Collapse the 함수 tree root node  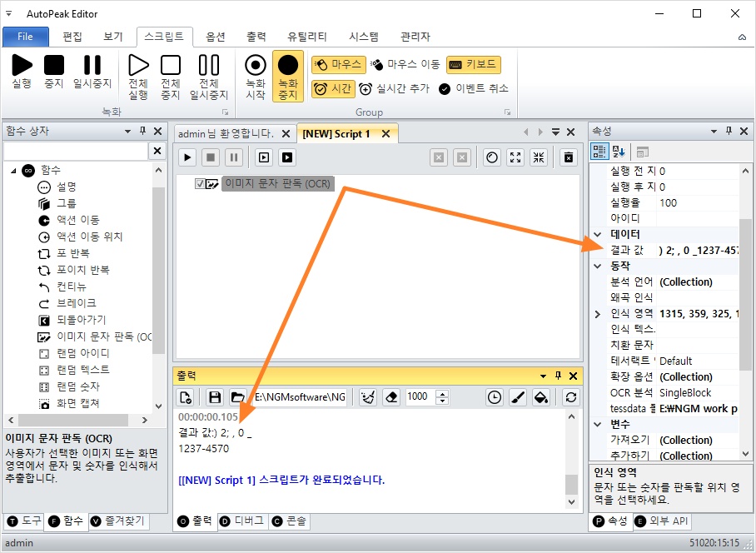13,171
